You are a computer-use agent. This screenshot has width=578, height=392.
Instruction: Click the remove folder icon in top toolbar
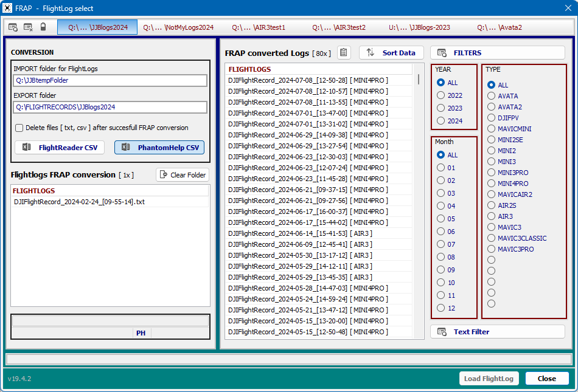pyautogui.click(x=28, y=27)
